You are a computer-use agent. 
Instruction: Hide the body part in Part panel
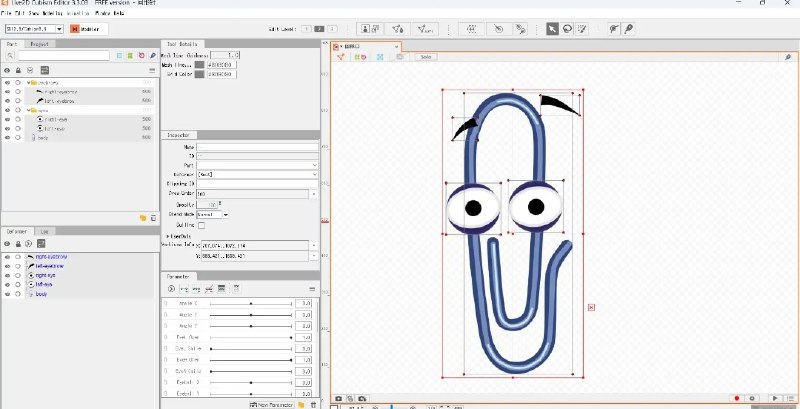[7, 138]
